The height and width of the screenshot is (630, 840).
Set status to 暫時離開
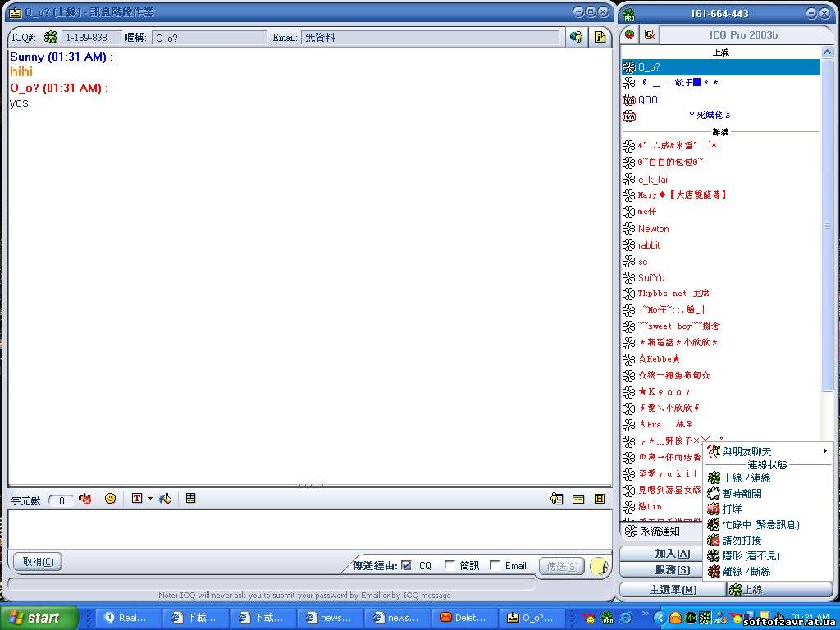(x=768, y=493)
